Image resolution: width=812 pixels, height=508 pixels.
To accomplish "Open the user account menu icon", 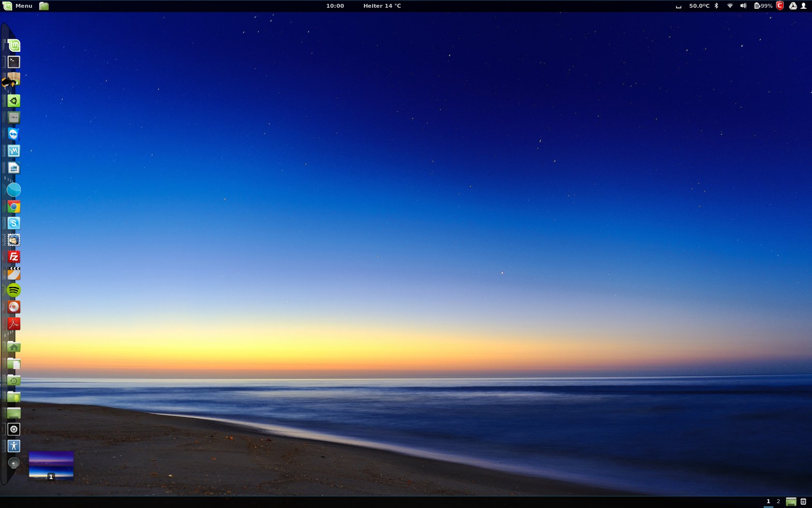I will (804, 6).
